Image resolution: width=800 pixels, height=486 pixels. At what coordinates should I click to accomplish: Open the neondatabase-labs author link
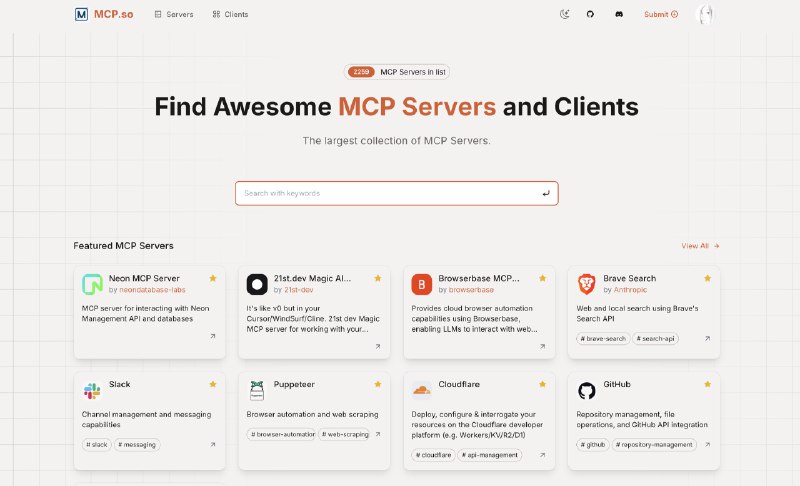coord(152,290)
